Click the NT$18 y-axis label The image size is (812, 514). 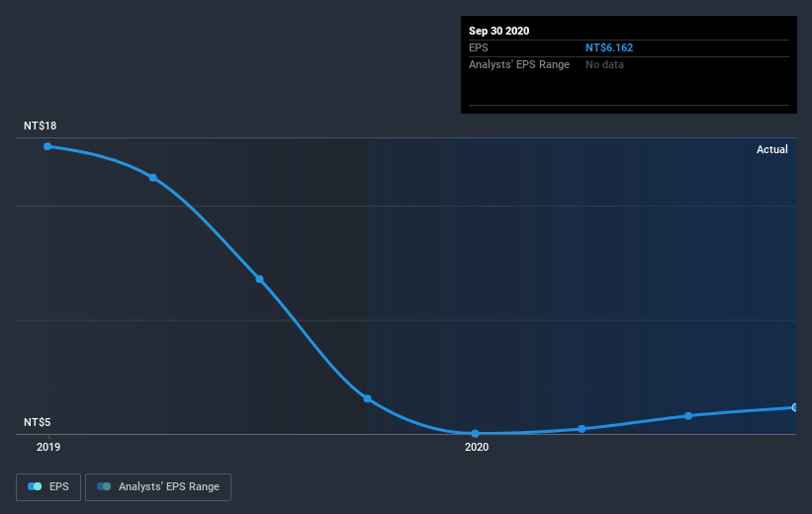(40, 126)
